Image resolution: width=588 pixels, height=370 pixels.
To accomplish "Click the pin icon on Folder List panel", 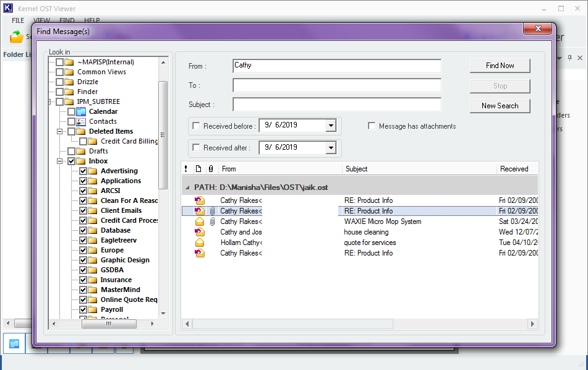I will [x=569, y=58].
